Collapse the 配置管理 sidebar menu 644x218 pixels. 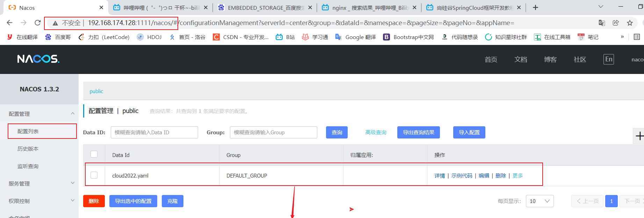coord(39,114)
